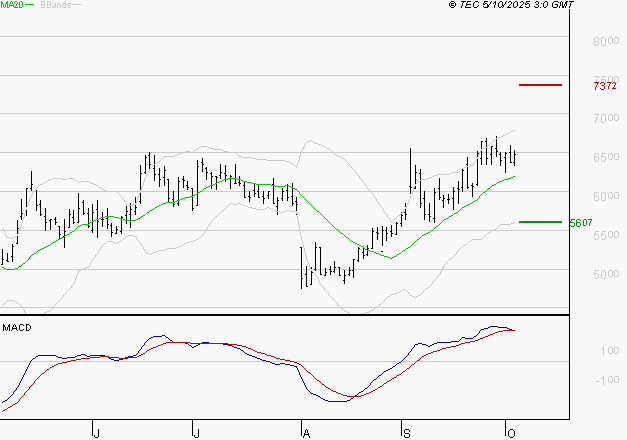Click the 7000 price axis label
Viewport: 627px width, 440px height.
[606, 118]
